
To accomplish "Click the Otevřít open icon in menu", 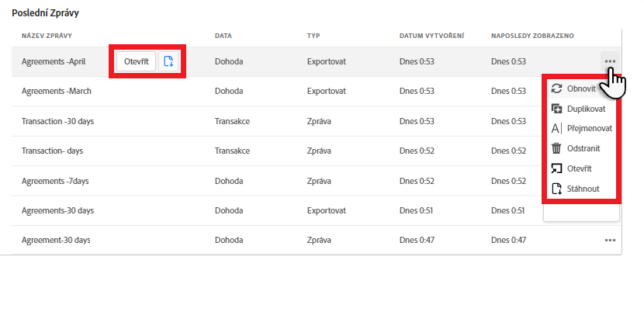I will (556, 168).
